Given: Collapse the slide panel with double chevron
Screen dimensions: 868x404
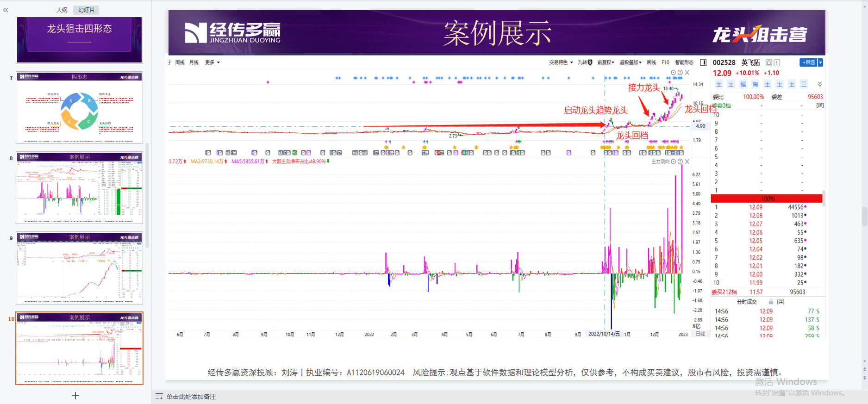Looking at the screenshot, I should coord(6,10).
